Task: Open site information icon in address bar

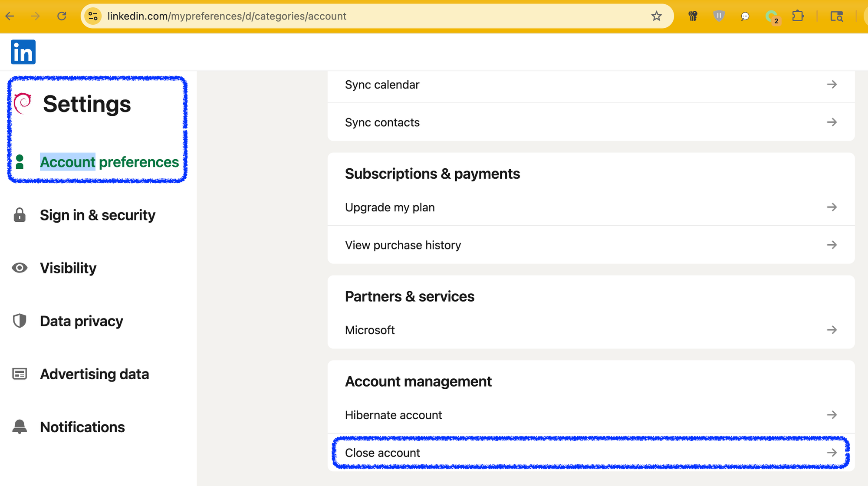Action: [93, 16]
